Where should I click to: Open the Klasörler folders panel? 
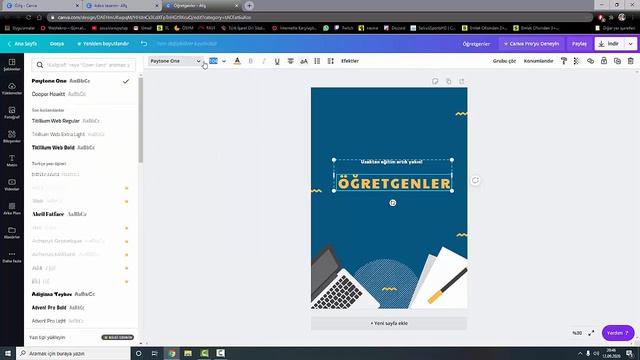[12, 233]
